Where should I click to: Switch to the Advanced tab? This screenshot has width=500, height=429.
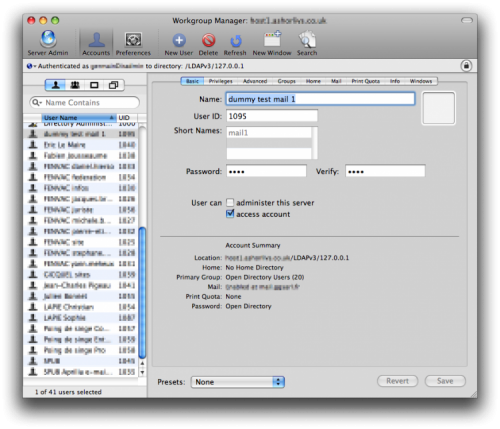[x=255, y=81]
